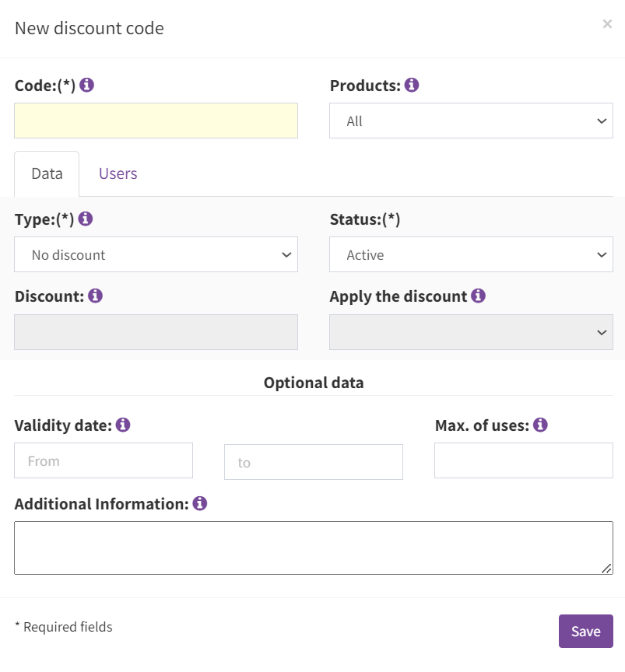Viewport: 625px width, 672px height.
Task: Click the info icon next to Code
Action: [86, 85]
